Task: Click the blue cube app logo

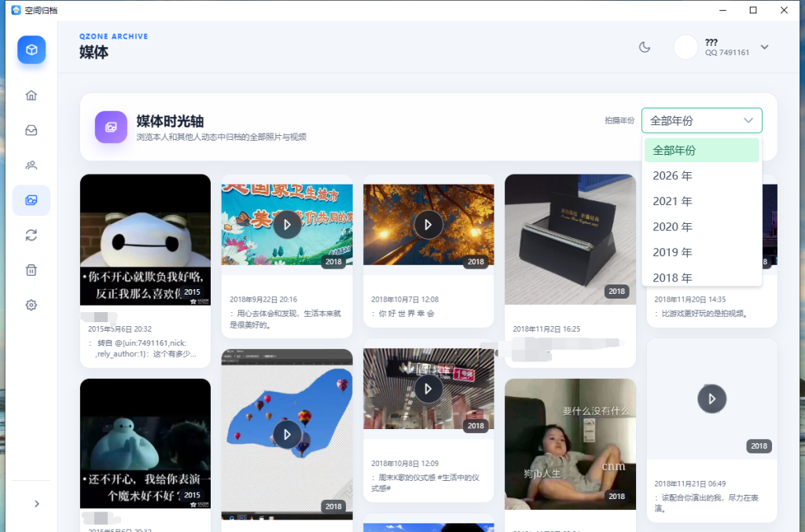Action: point(31,50)
